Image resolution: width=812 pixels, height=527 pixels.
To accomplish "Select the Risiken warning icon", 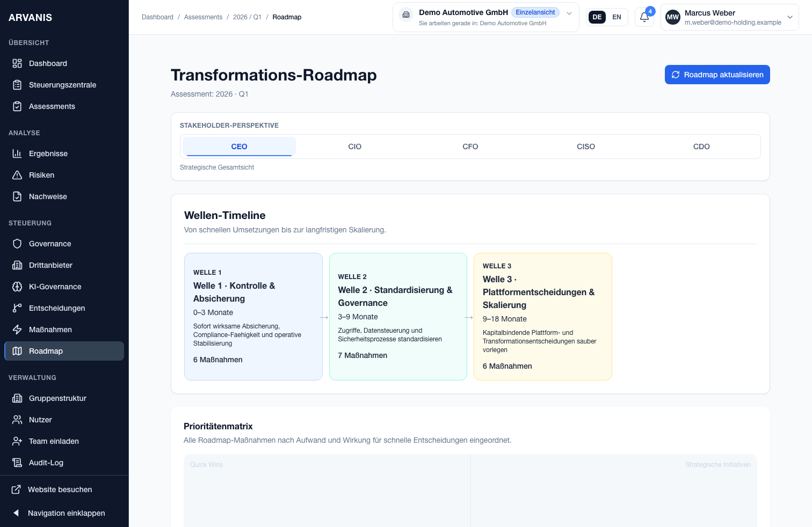I will pyautogui.click(x=17, y=175).
